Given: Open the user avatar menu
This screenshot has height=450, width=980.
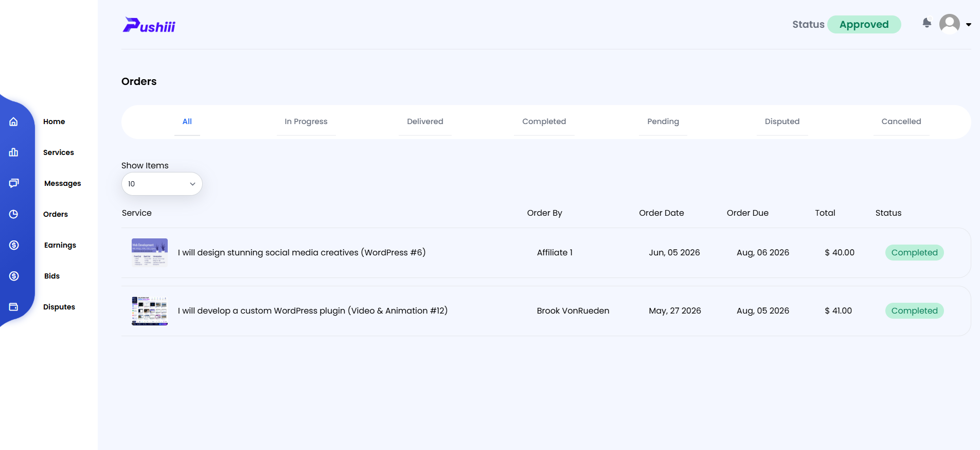Looking at the screenshot, I should tap(950, 24).
